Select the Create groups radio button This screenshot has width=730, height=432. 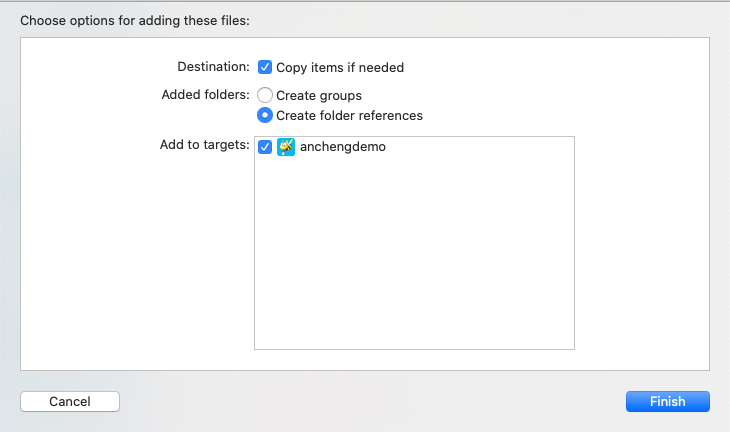click(x=265, y=95)
